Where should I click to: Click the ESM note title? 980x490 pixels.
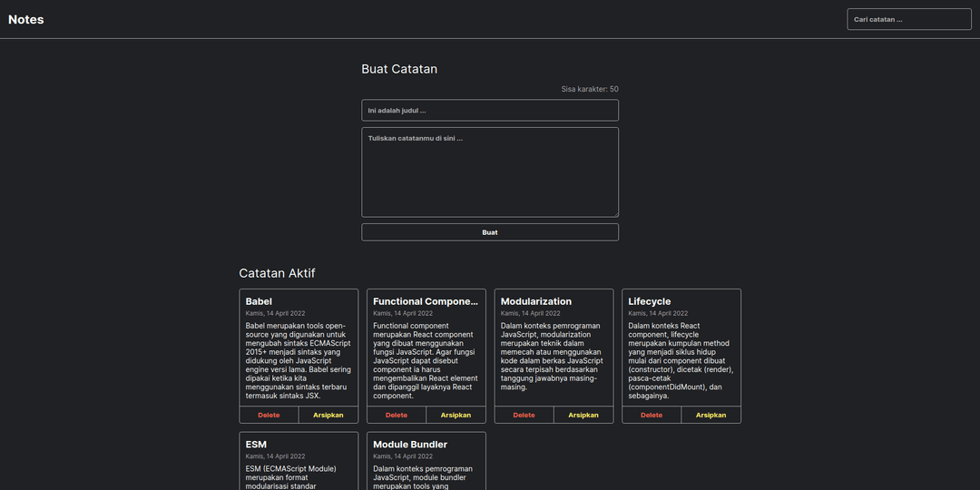click(x=256, y=445)
